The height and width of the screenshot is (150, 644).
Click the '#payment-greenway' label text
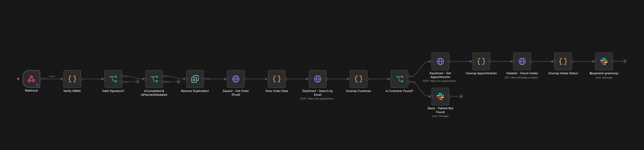pos(604,73)
